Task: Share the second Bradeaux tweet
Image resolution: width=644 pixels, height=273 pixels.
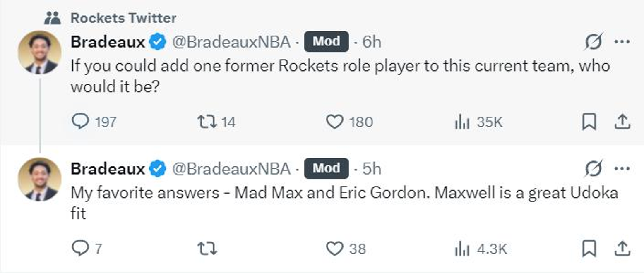Action: (622, 249)
